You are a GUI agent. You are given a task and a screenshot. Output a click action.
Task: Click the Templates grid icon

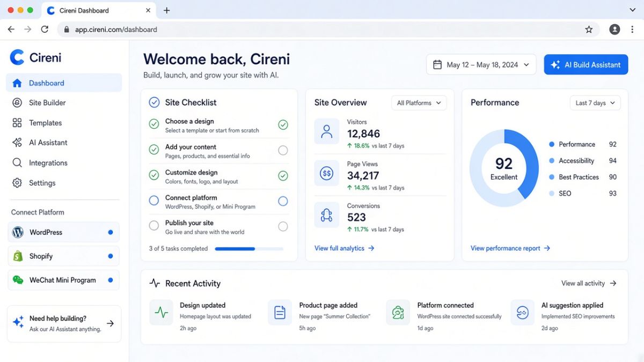point(17,123)
